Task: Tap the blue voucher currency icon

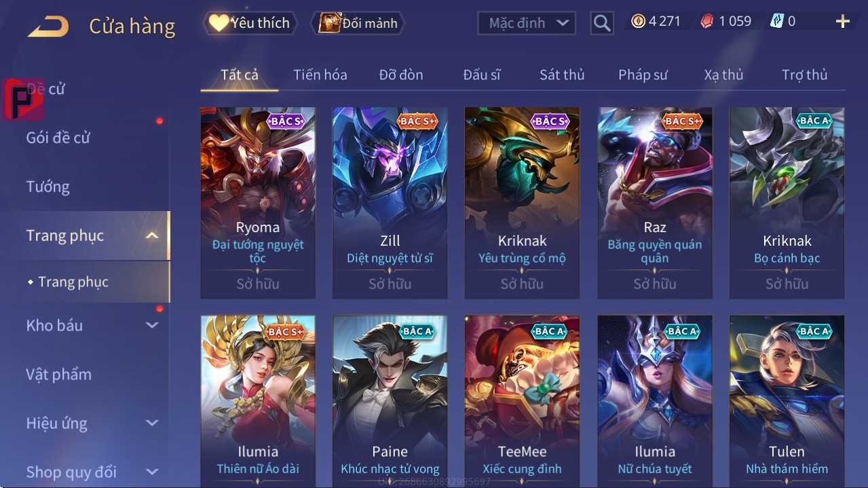Action: [777, 21]
